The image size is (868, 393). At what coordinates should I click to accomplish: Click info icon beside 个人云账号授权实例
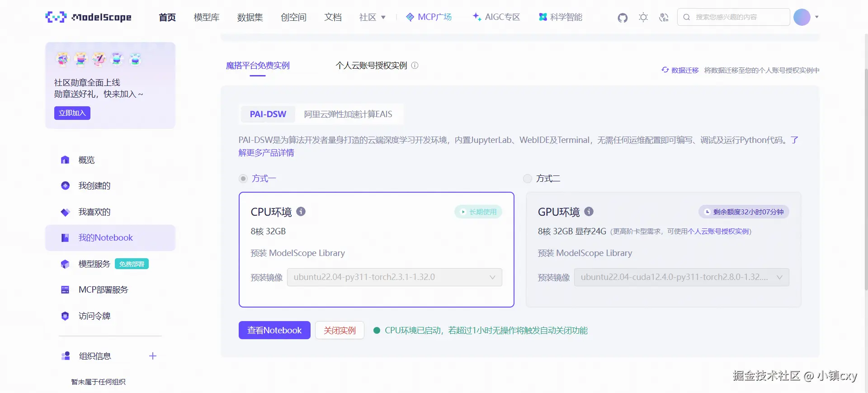click(415, 65)
